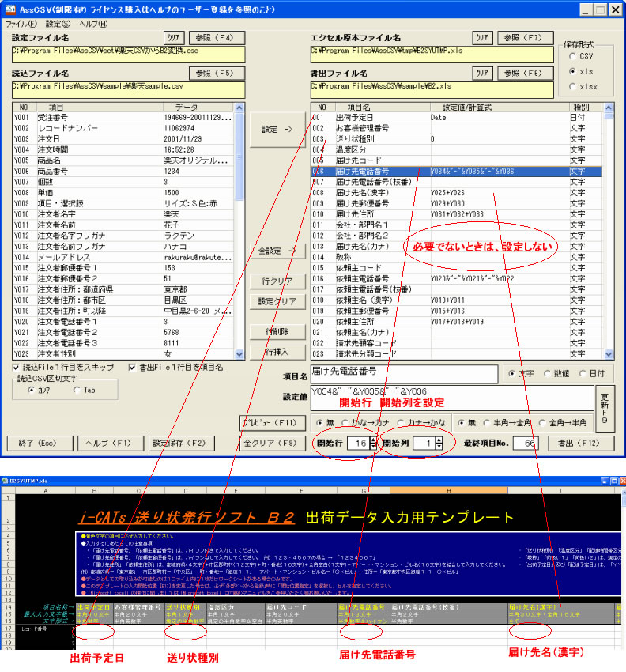Image resolution: width=626 pixels, height=672 pixels.
Task: Enable skipping first line of read file
Action: click(x=17, y=368)
